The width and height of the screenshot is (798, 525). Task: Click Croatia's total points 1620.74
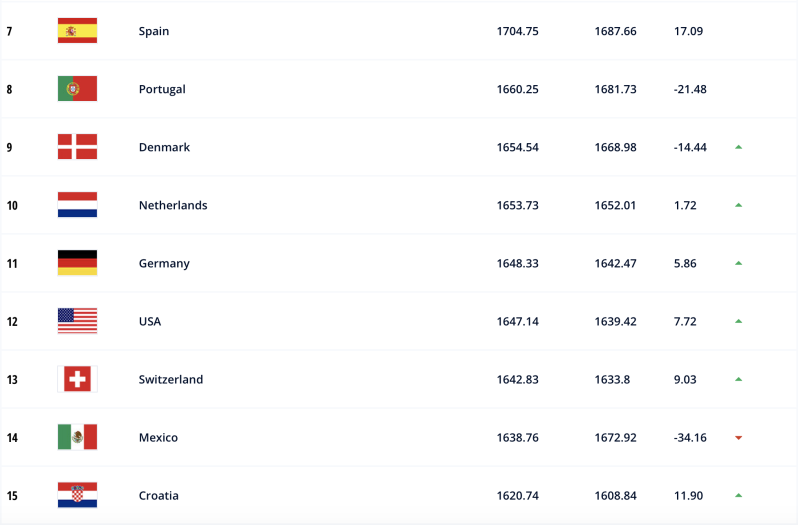518,495
